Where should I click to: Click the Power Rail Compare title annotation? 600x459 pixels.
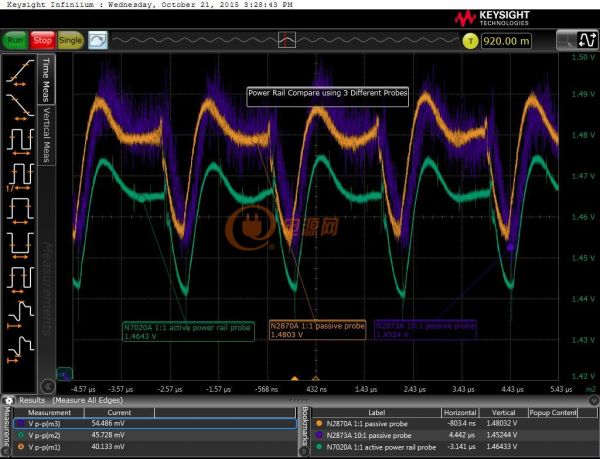(x=328, y=97)
